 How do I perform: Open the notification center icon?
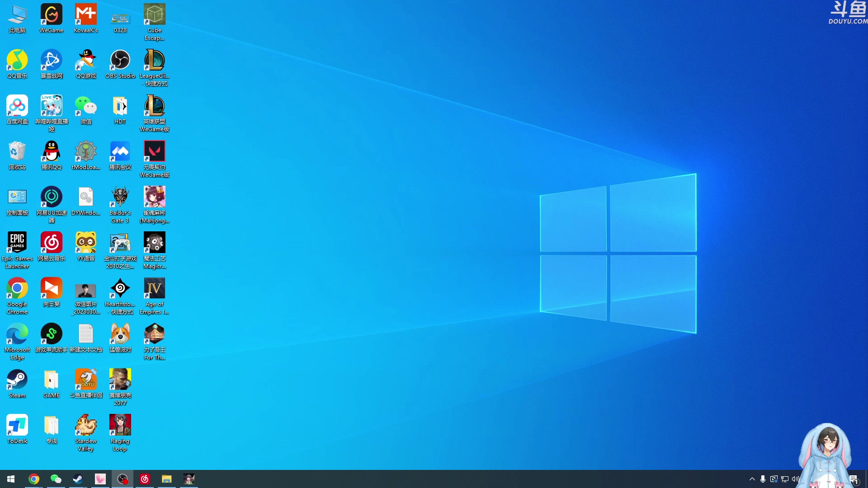(x=854, y=479)
